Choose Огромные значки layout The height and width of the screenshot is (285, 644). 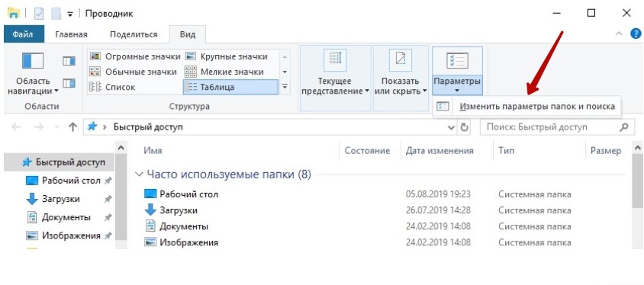point(135,56)
